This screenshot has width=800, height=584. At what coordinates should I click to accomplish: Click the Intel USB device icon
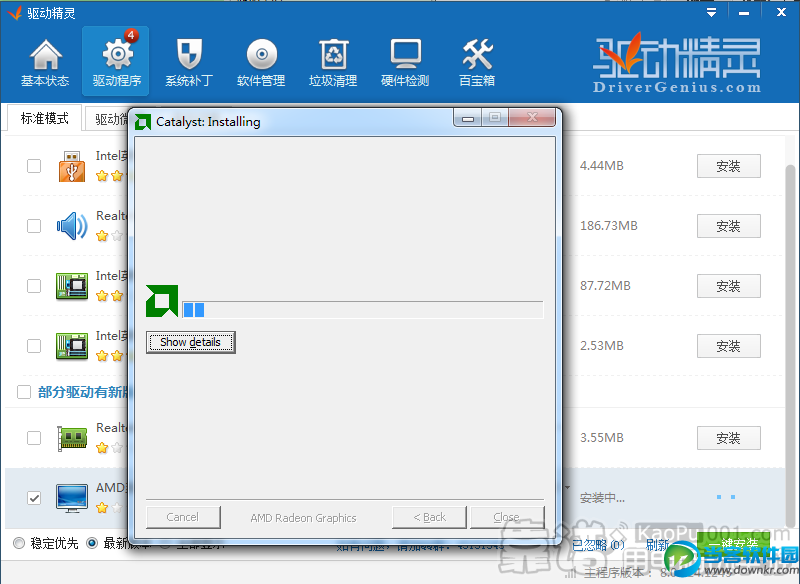pos(72,166)
